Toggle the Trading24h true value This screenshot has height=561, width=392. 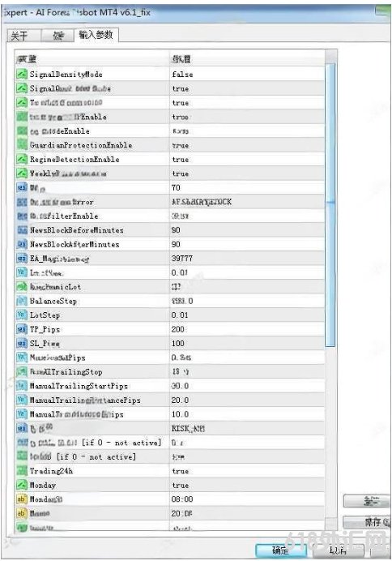[247, 471]
